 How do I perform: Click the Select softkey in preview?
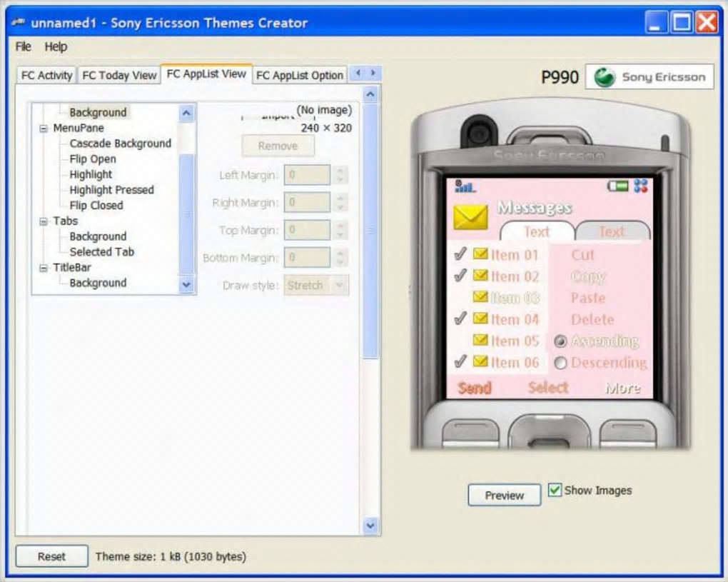(x=548, y=388)
